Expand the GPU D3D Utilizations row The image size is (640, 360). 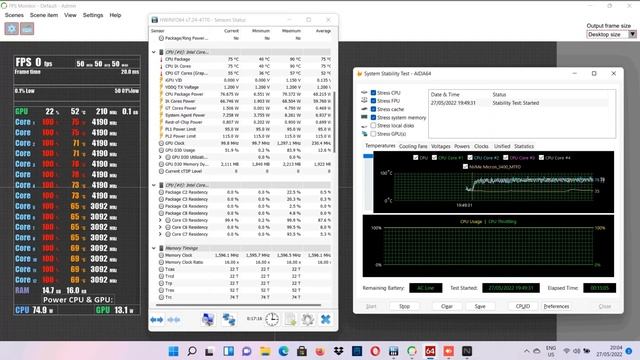pos(160,157)
